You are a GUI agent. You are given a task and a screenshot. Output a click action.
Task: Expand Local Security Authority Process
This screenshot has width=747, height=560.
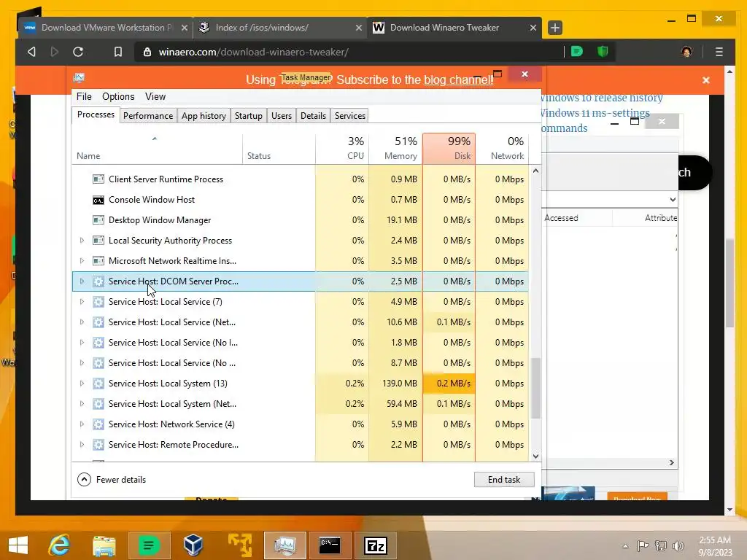point(82,241)
